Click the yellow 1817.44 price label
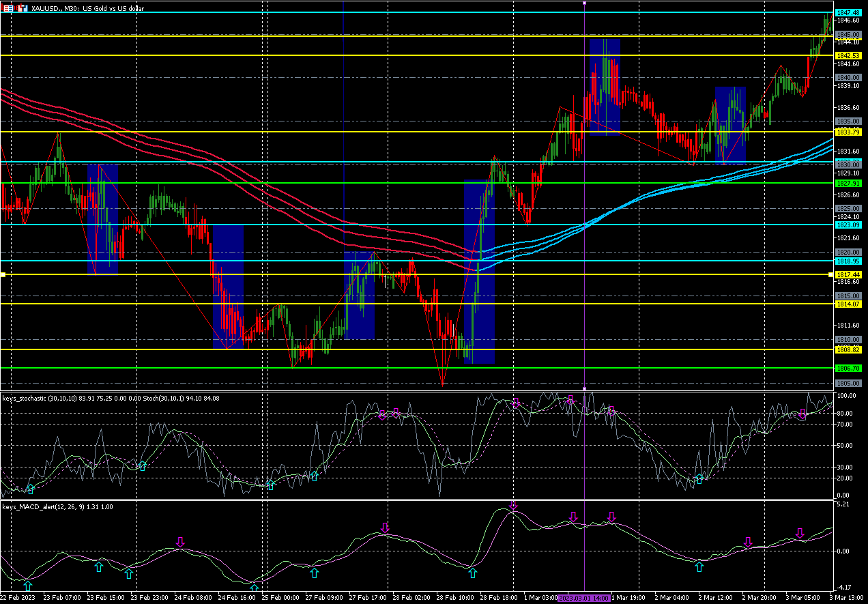The height and width of the screenshot is (604, 868). coord(848,274)
